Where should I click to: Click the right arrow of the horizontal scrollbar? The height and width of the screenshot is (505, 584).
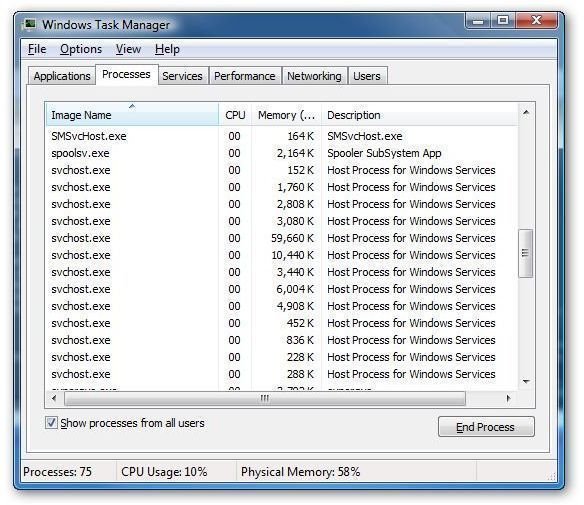coord(509,398)
